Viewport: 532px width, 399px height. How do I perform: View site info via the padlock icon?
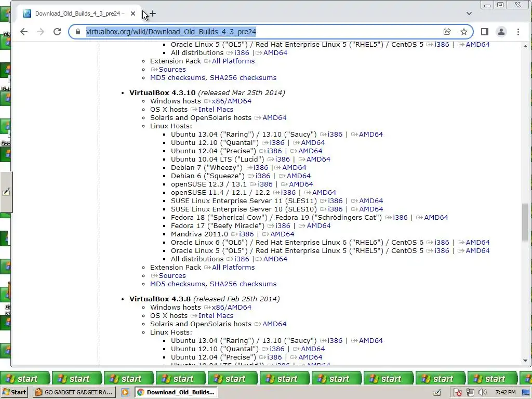coord(78,32)
